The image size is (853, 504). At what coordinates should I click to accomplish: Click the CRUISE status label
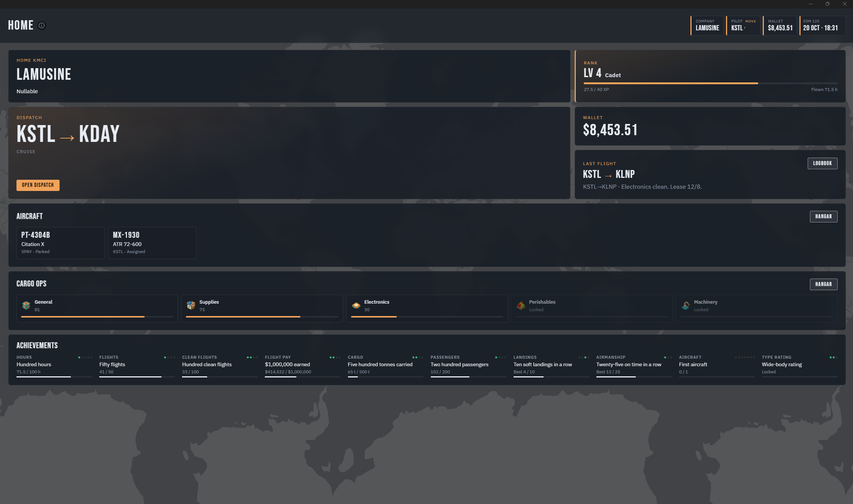[x=26, y=152]
